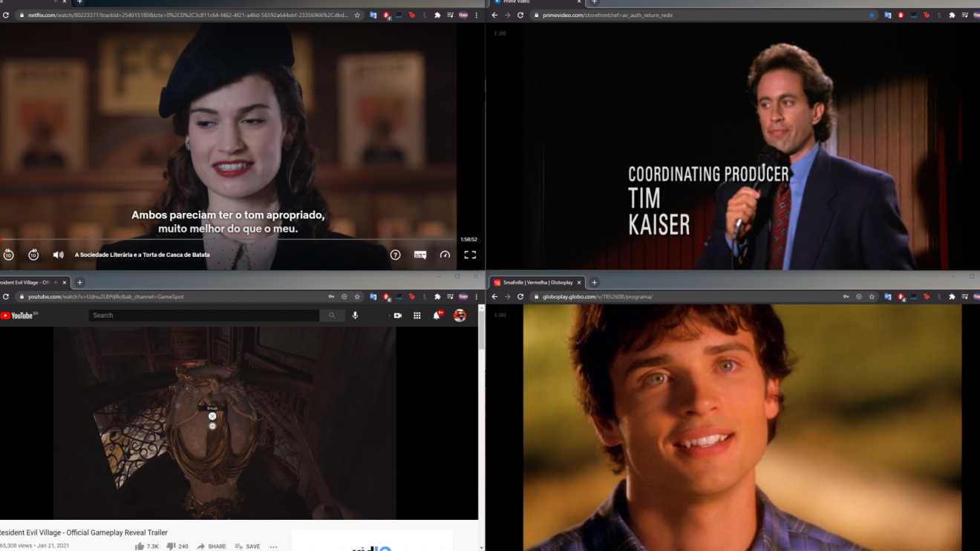Go back in the Globoplay window
This screenshot has height=551, width=980.
[x=495, y=296]
